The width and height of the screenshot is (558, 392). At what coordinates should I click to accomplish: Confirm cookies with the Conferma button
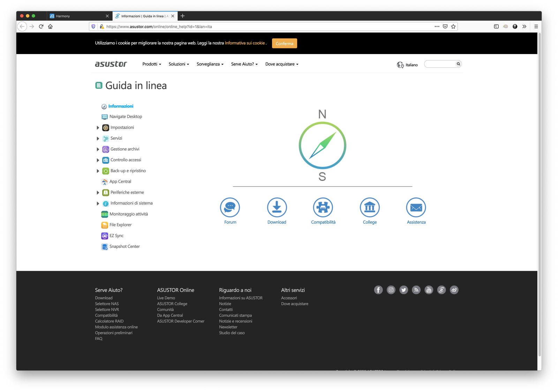click(285, 44)
